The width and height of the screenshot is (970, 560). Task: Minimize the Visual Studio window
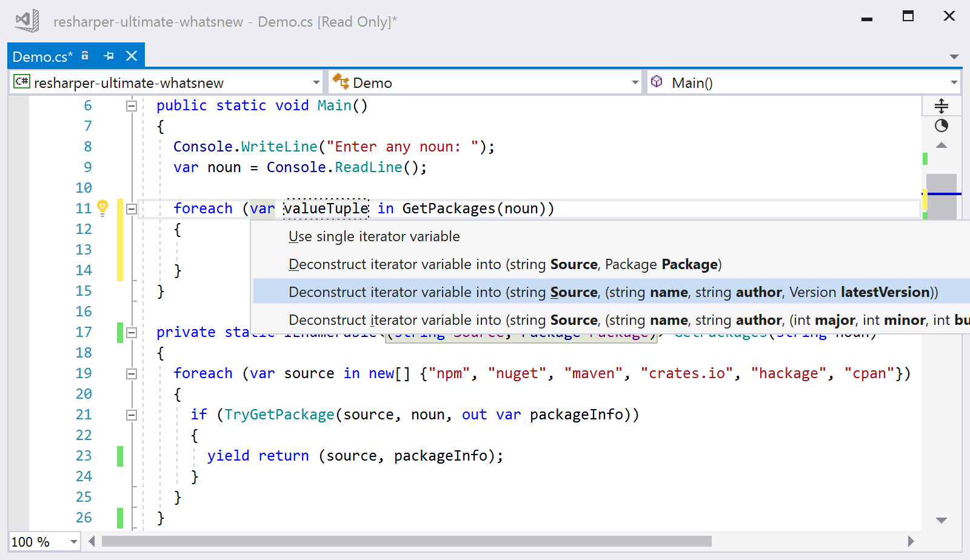coord(867,19)
